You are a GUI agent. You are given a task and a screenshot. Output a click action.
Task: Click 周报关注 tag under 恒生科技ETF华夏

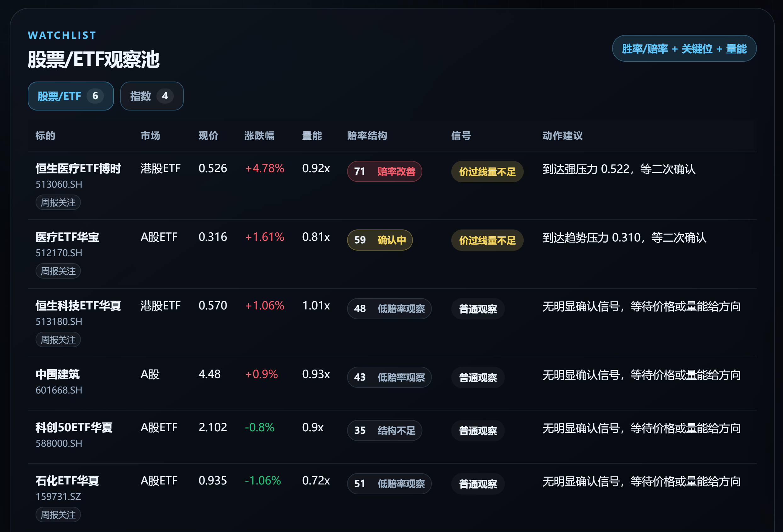58,340
